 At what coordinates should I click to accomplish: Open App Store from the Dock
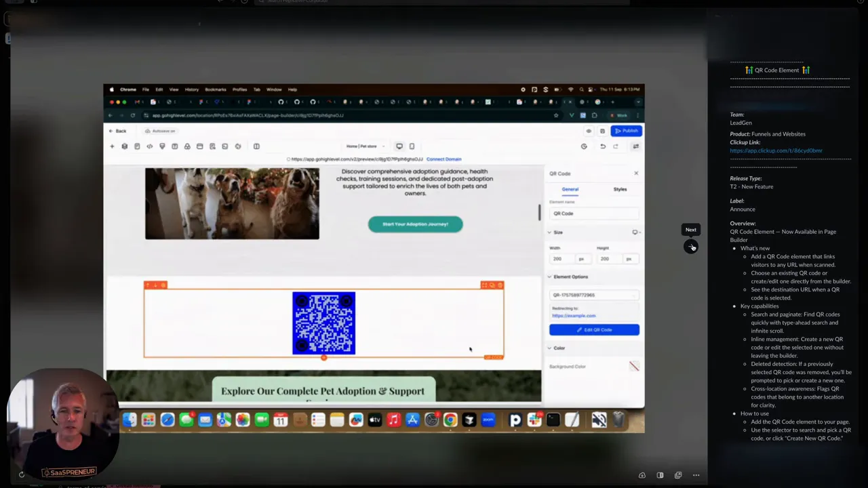pos(412,421)
